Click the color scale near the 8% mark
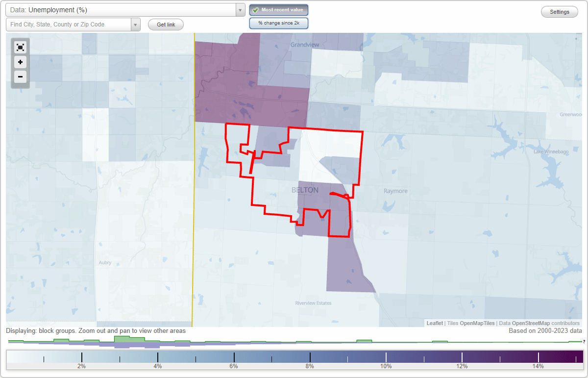This screenshot has height=378, width=588. click(309, 357)
